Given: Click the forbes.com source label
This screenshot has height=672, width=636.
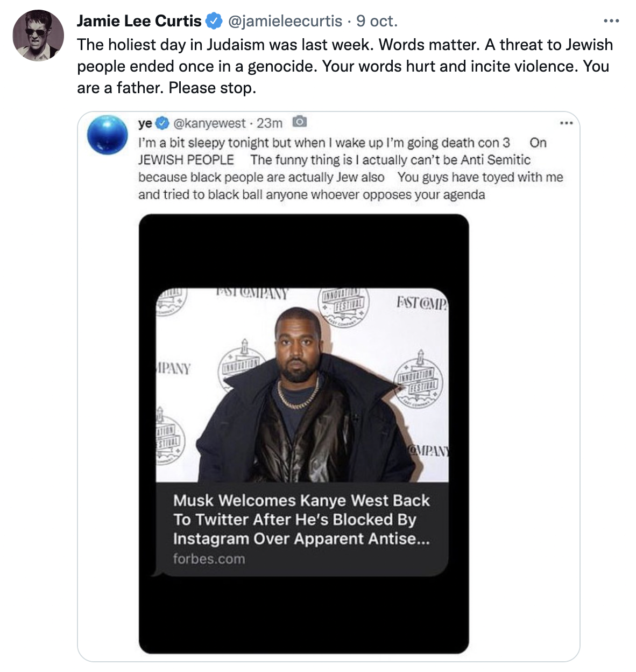Looking at the screenshot, I should tap(209, 559).
